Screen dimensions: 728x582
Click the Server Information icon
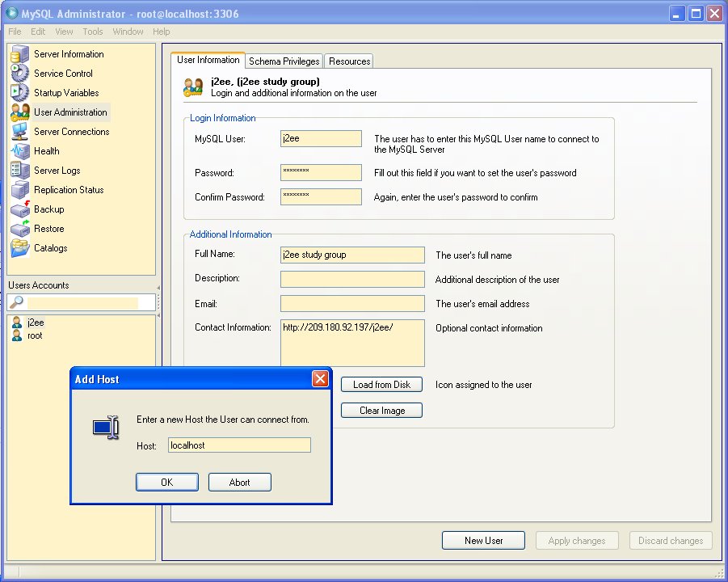click(20, 54)
